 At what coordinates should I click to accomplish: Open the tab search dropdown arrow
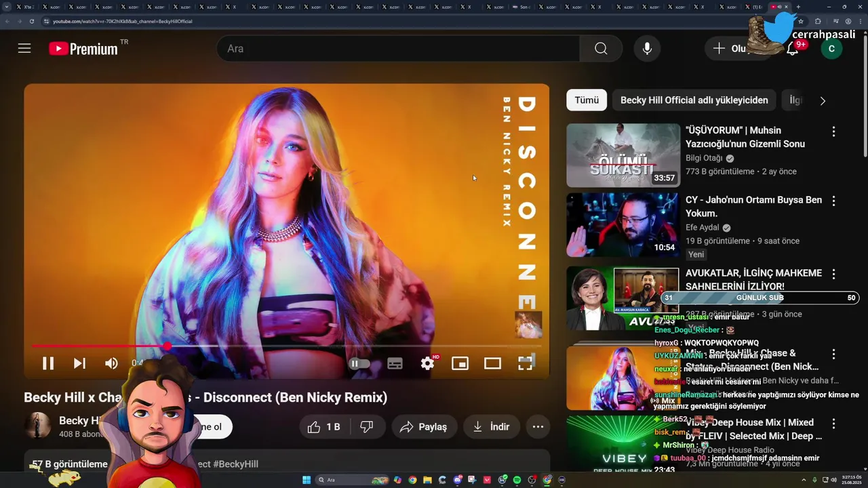[x=7, y=7]
